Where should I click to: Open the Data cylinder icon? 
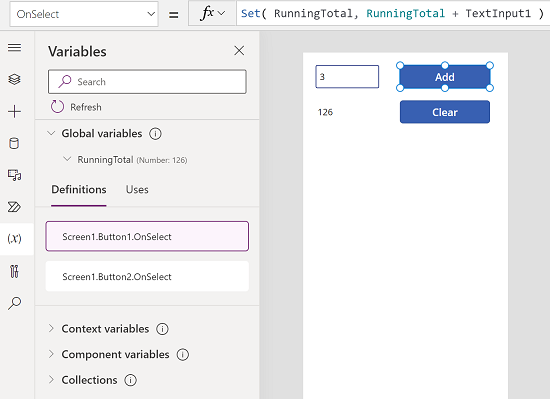(14, 143)
